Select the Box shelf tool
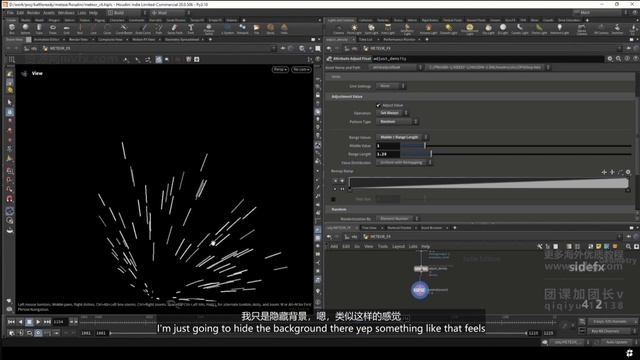The height and width of the screenshot is (360, 640). coord(11,29)
